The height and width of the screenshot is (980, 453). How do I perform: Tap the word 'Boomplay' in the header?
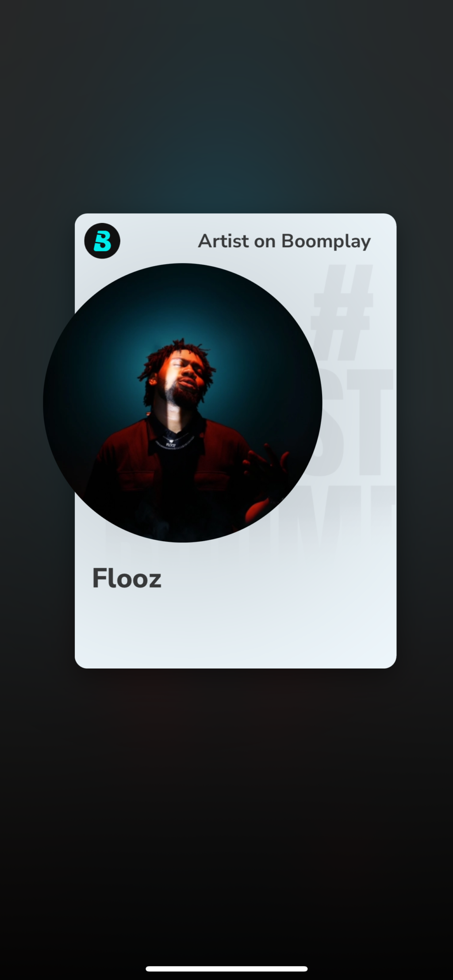coord(326,242)
